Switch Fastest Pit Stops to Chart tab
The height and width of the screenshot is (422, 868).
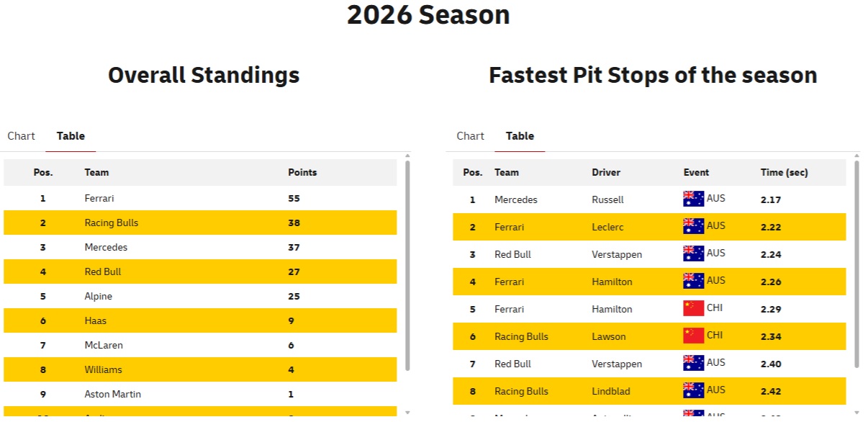[470, 136]
